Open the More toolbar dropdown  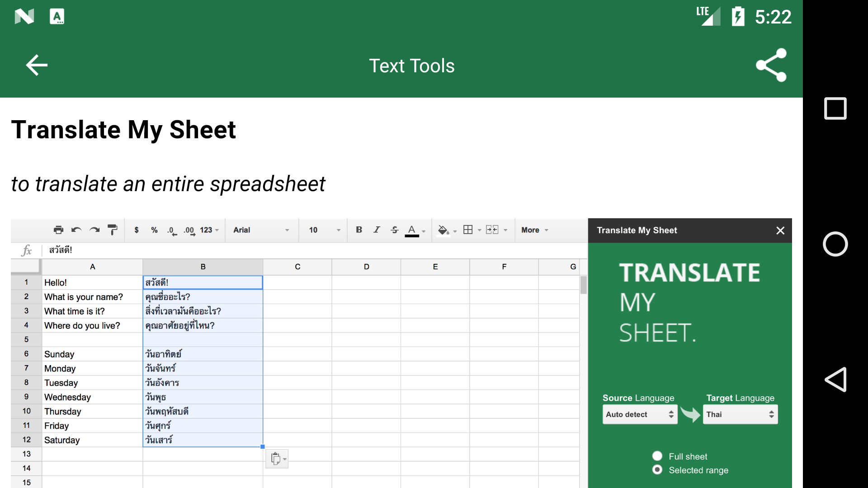tap(535, 230)
